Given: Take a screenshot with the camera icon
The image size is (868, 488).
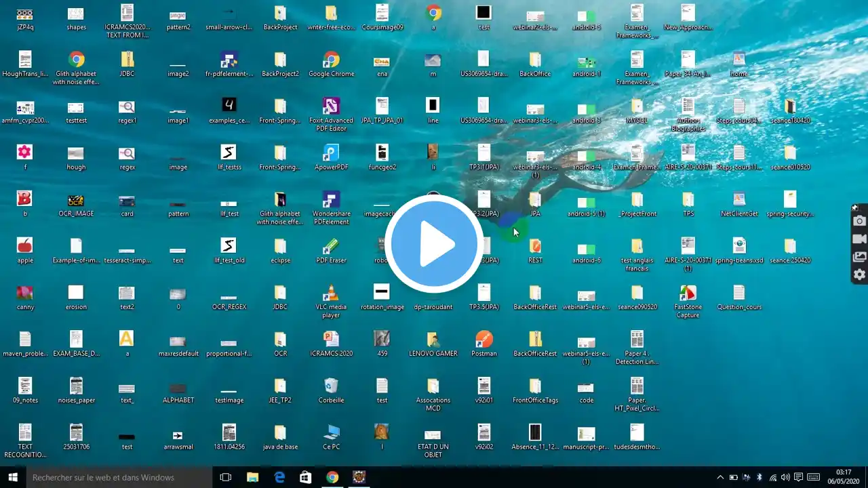Looking at the screenshot, I should pos(859,221).
